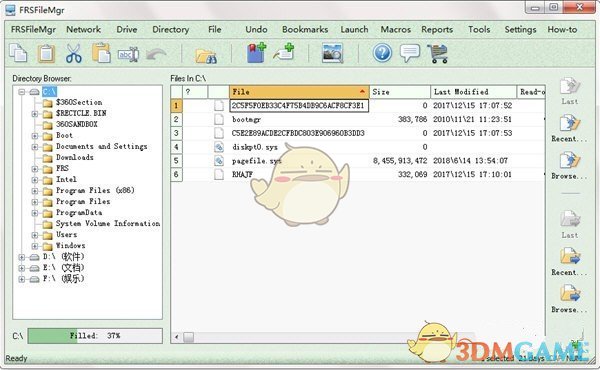Select row number 3 header
Image resolution: width=600 pixels, height=370 pixels.
coord(176,133)
